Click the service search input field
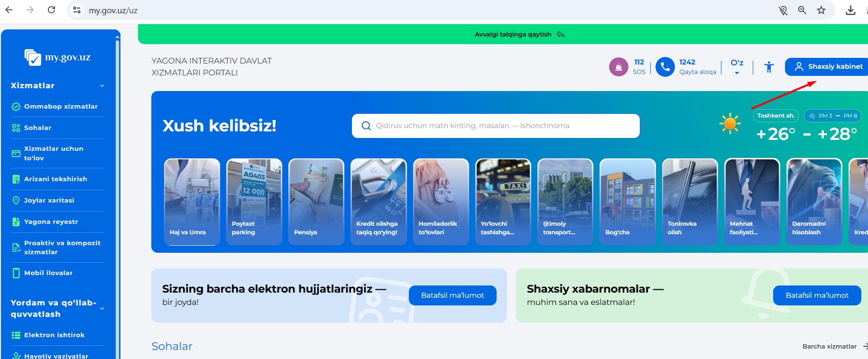Viewport: 868px width, 359px height. [x=496, y=126]
